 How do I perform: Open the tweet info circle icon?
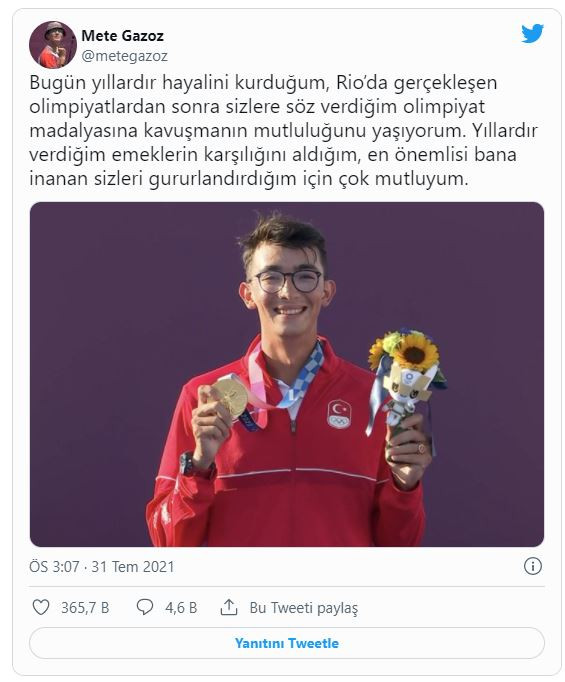[x=532, y=566]
